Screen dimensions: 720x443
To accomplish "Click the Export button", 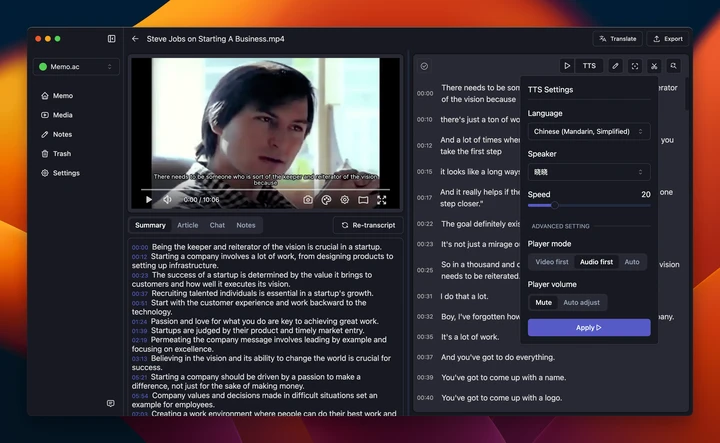I will pos(668,39).
